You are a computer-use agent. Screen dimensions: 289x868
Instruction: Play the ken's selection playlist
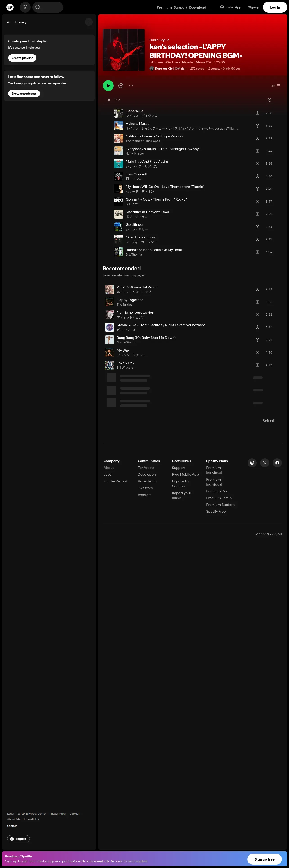pyautogui.click(x=108, y=86)
